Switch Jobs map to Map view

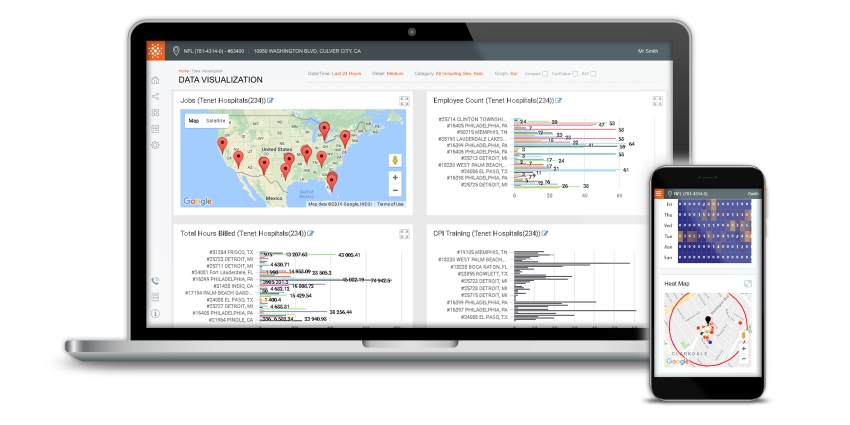coord(194,121)
